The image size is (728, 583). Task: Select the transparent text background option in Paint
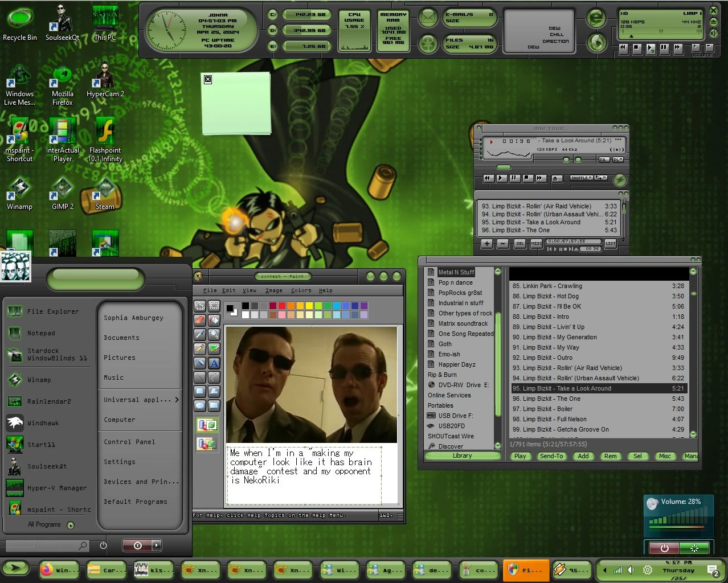click(207, 443)
